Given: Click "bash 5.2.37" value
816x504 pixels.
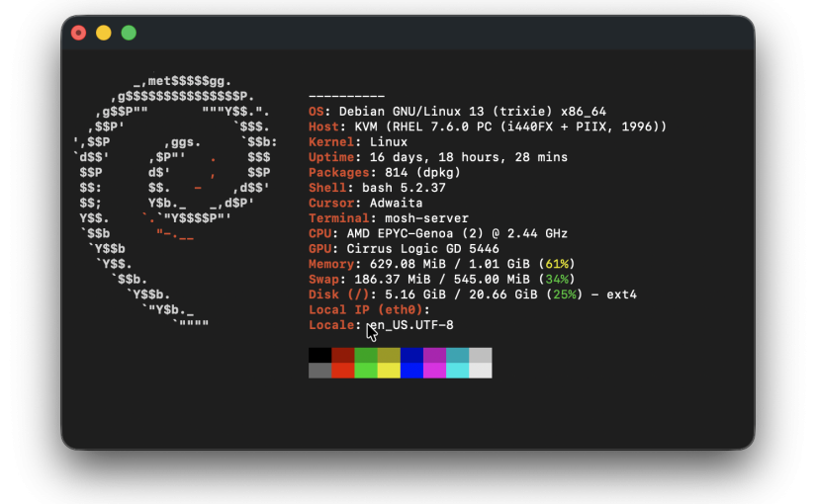Looking at the screenshot, I should pyautogui.click(x=404, y=188).
